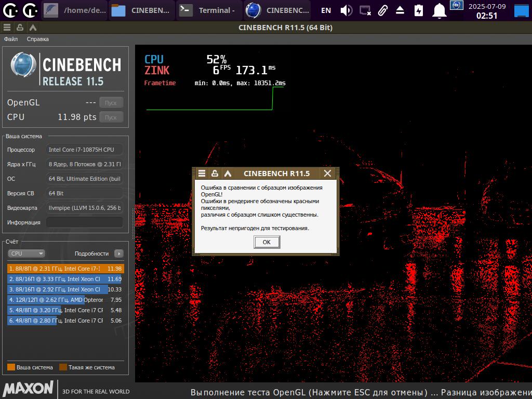532x399 pixels.
Task: Click the error dialog's lock icon
Action: pyautogui.click(x=215, y=174)
